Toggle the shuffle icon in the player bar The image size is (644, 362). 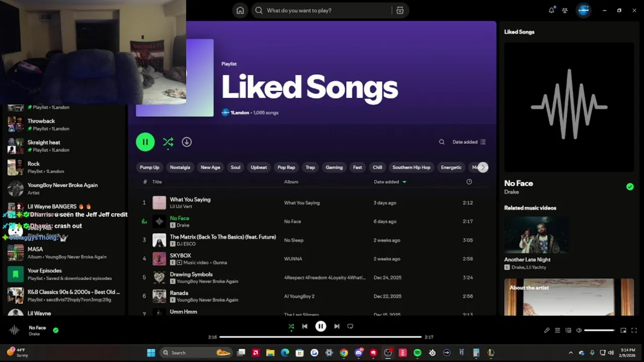click(291, 326)
